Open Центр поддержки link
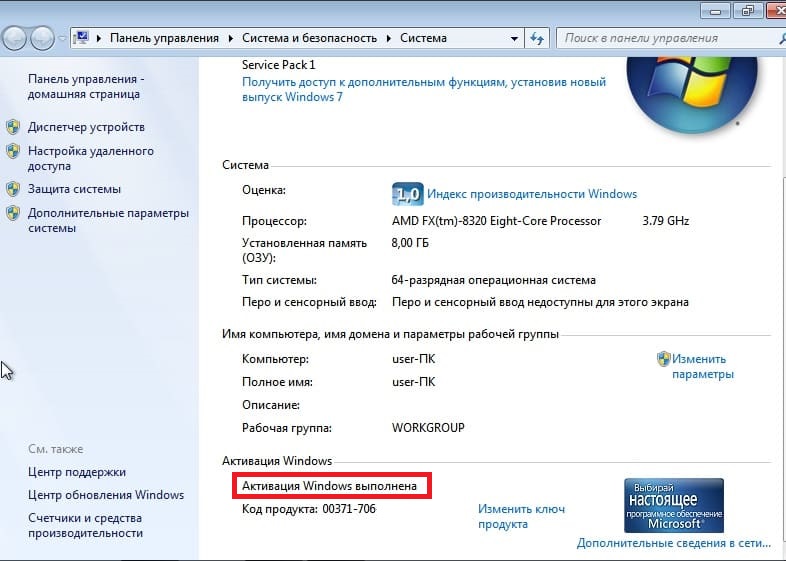Image resolution: width=786 pixels, height=561 pixels. coord(77,472)
